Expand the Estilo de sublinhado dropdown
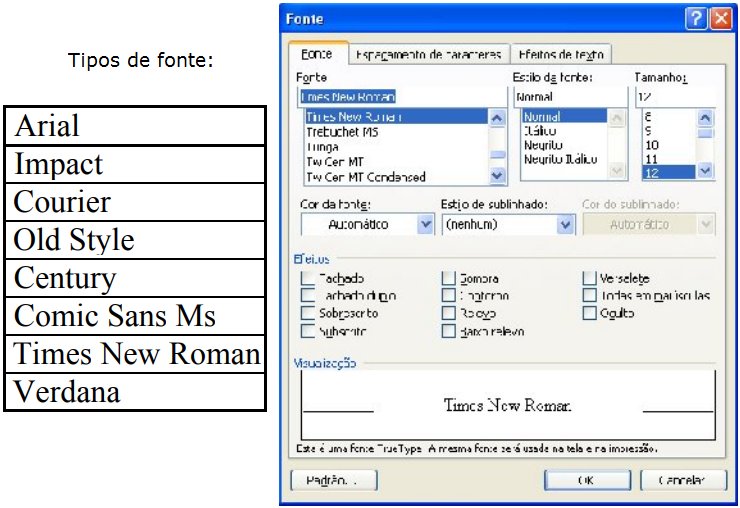 point(565,225)
